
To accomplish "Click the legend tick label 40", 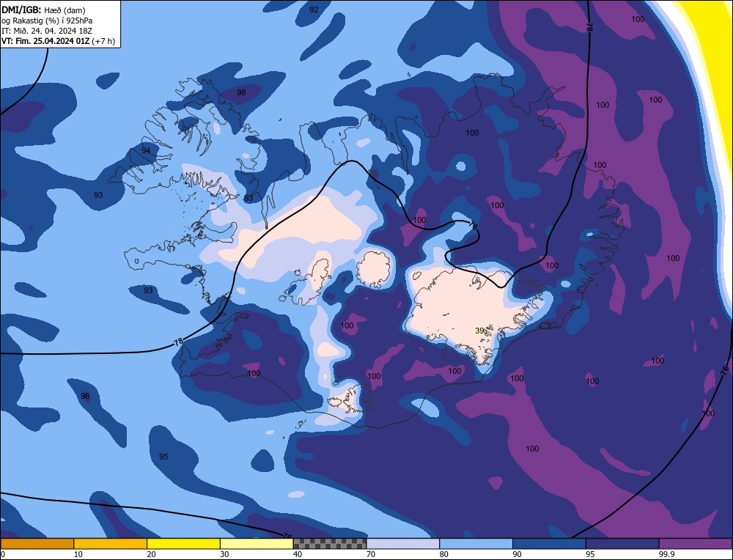I will 298,554.
